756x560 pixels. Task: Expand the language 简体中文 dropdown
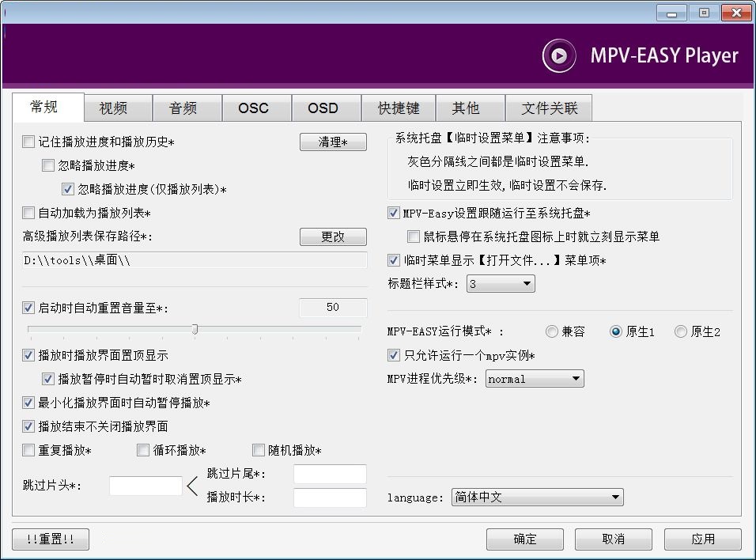click(538, 497)
